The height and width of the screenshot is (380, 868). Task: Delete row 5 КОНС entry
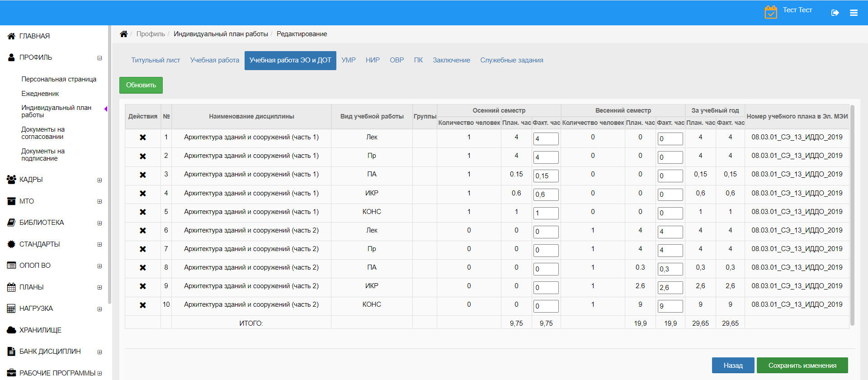143,212
